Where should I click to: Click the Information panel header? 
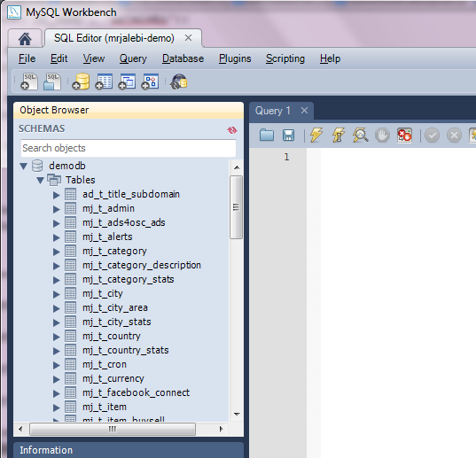pos(129,450)
